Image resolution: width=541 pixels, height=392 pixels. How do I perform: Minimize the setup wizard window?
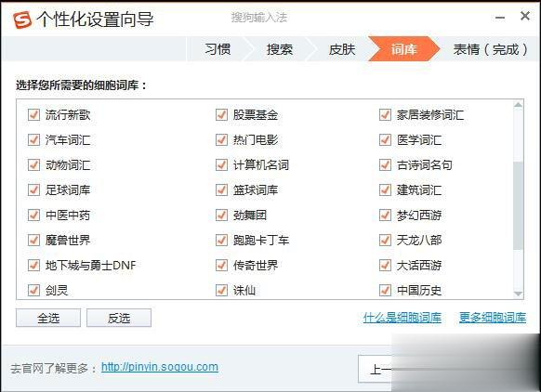point(500,18)
